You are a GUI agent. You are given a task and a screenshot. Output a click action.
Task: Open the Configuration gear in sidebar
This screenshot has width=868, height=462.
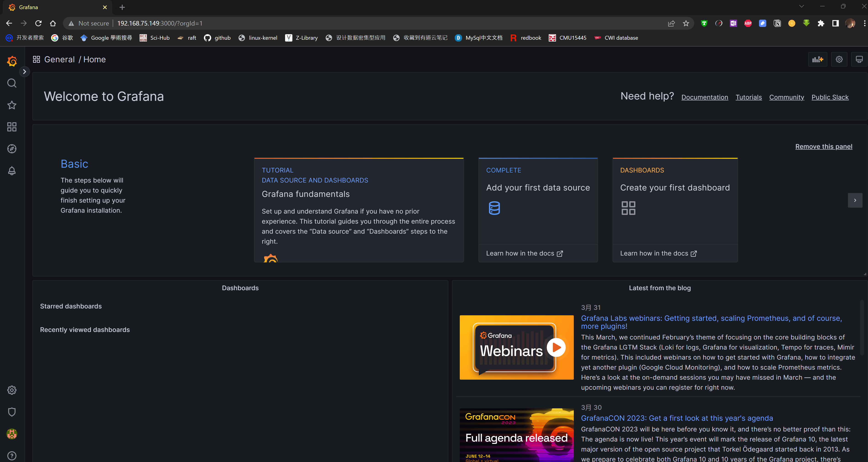pos(12,390)
